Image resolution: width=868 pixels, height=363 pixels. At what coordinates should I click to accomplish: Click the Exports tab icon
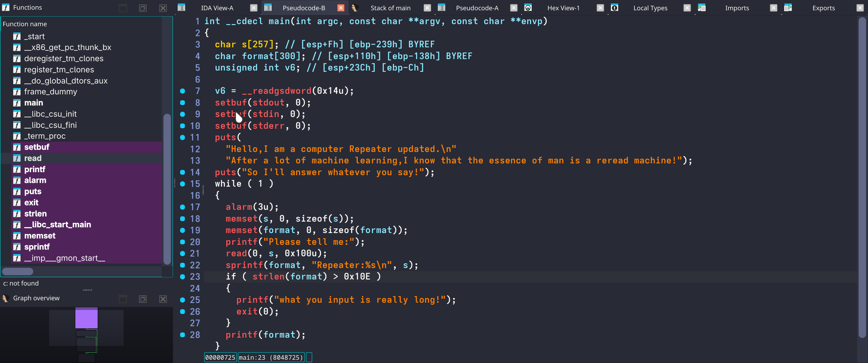tap(788, 8)
